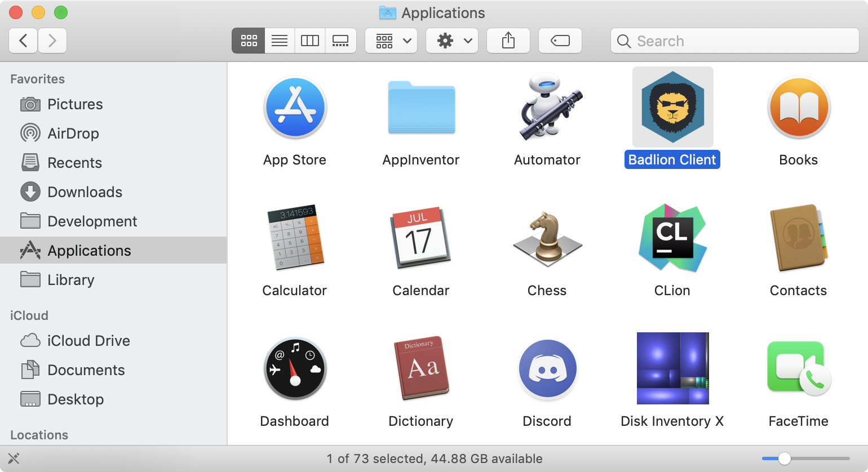The image size is (868, 472).
Task: Click the Locations section header
Action: [39, 435]
